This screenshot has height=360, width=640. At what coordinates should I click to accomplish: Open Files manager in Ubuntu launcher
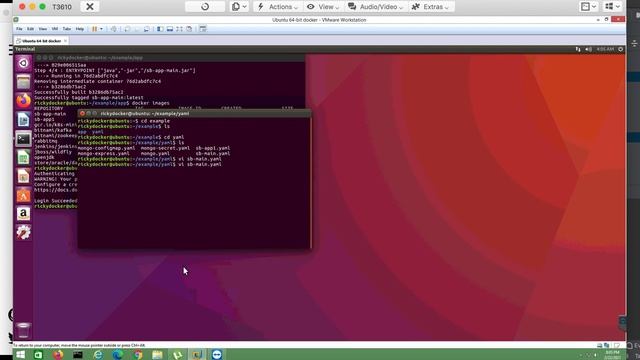(24, 82)
